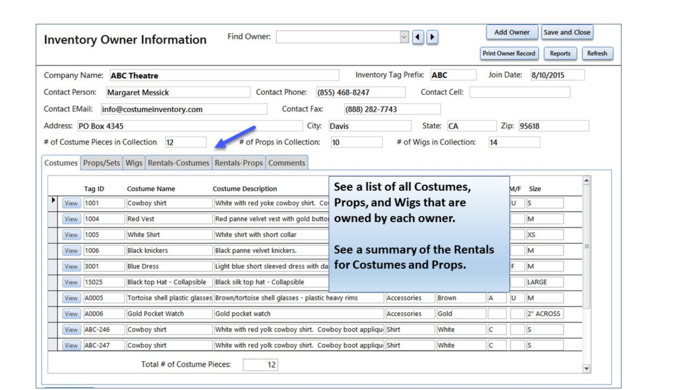
Task: View the Tortoise shell glasses record A0005
Action: pos(71,298)
